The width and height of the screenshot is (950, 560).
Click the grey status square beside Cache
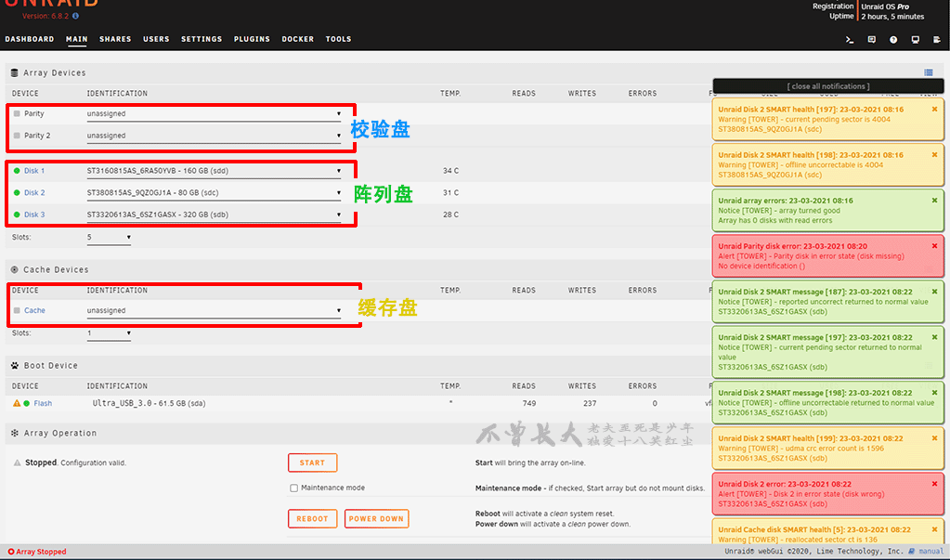(17, 310)
